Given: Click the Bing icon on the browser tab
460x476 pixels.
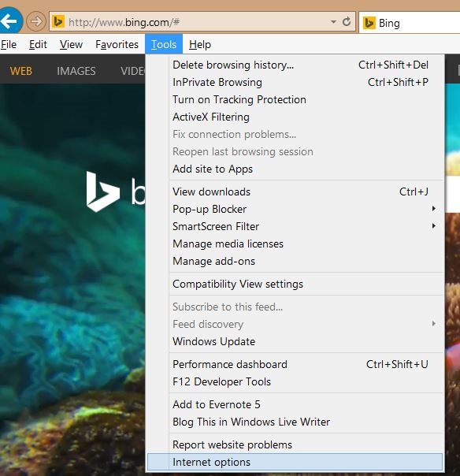Looking at the screenshot, I should (x=369, y=23).
